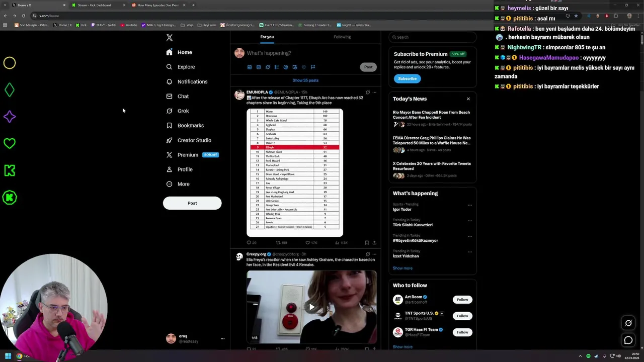This screenshot has height=362, width=644.
Task: Open the Chat section
Action: 178,96
